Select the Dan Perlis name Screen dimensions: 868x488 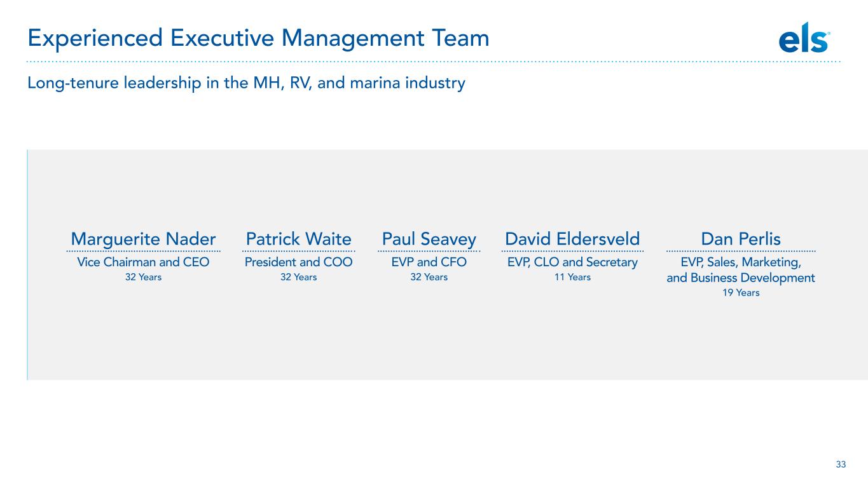click(x=740, y=239)
